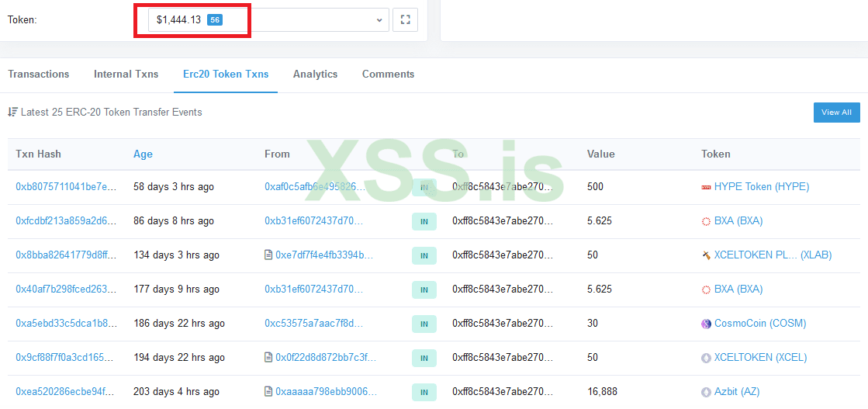Open the CosmoCoin (COSM) token link

(760, 324)
